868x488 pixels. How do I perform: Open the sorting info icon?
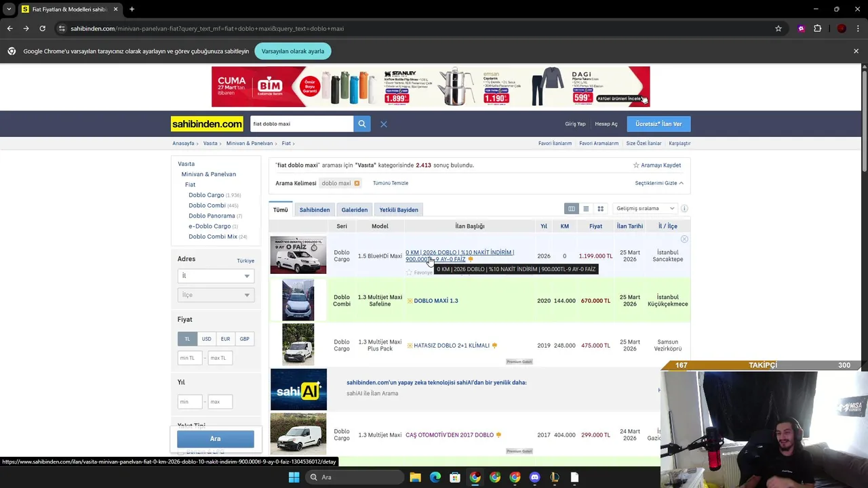point(684,209)
